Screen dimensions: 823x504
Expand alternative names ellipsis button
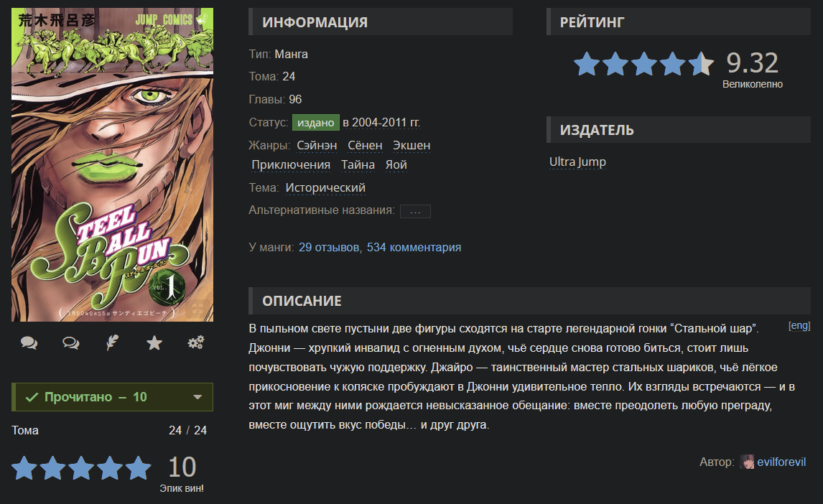(x=415, y=211)
